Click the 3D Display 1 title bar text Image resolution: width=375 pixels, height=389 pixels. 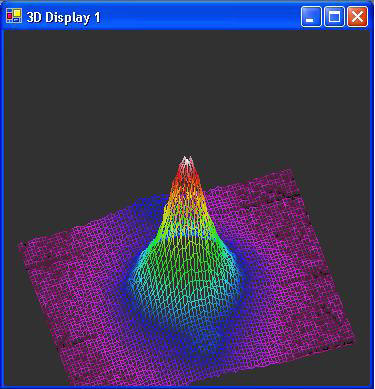(x=63, y=17)
